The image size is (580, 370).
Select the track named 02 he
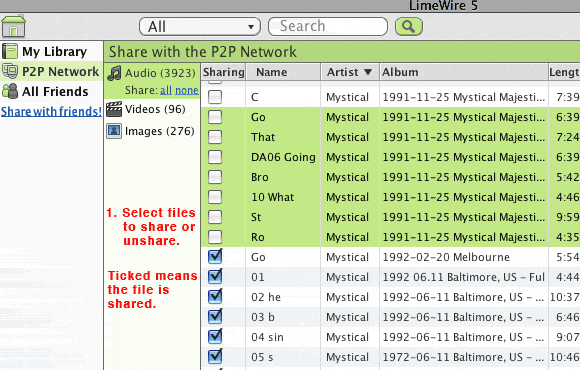pyautogui.click(x=266, y=297)
